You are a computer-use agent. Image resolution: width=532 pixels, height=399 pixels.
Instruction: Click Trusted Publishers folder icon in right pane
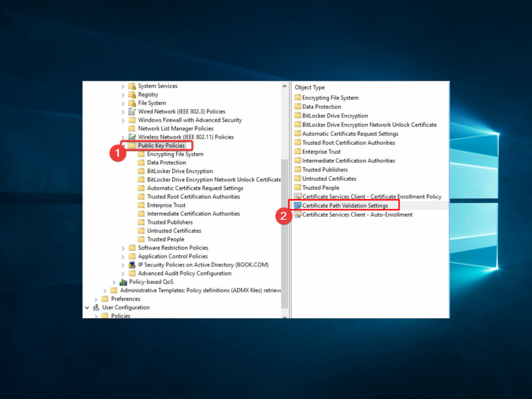[297, 169]
